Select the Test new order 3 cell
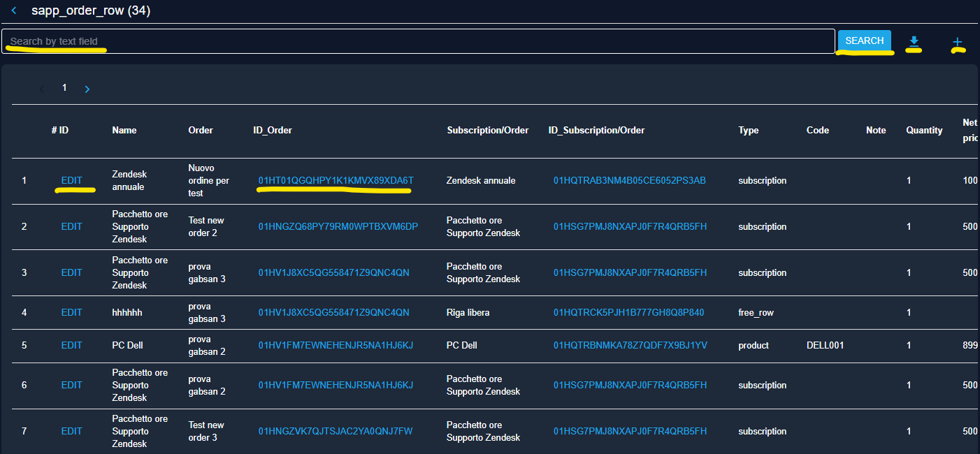Image resolution: width=980 pixels, height=454 pixels. 206,432
